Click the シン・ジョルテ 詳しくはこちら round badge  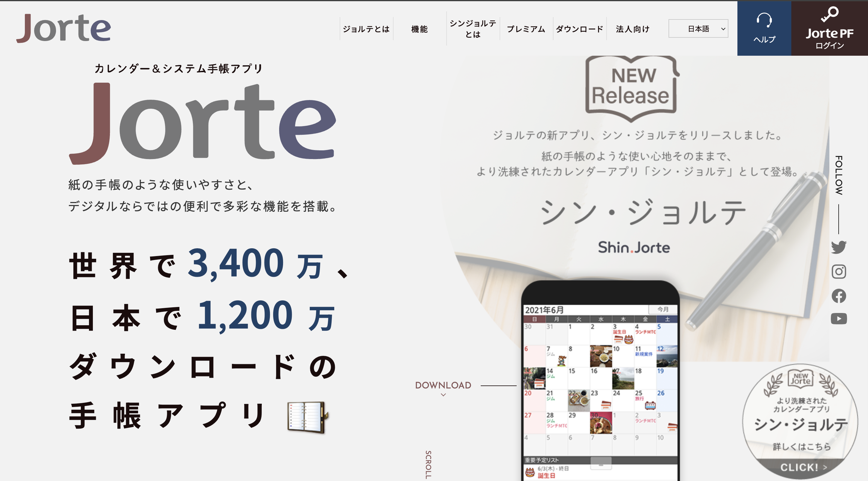point(800,422)
